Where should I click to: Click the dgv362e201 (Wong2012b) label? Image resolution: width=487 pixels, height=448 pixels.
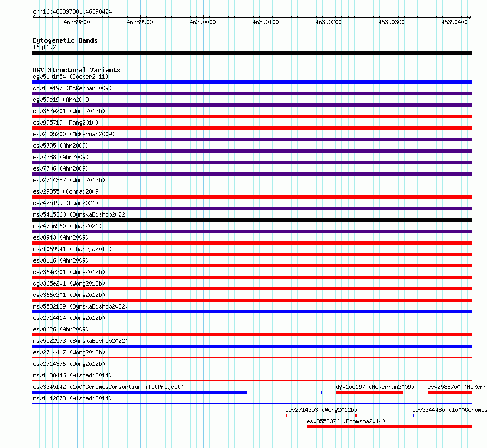tap(69, 111)
